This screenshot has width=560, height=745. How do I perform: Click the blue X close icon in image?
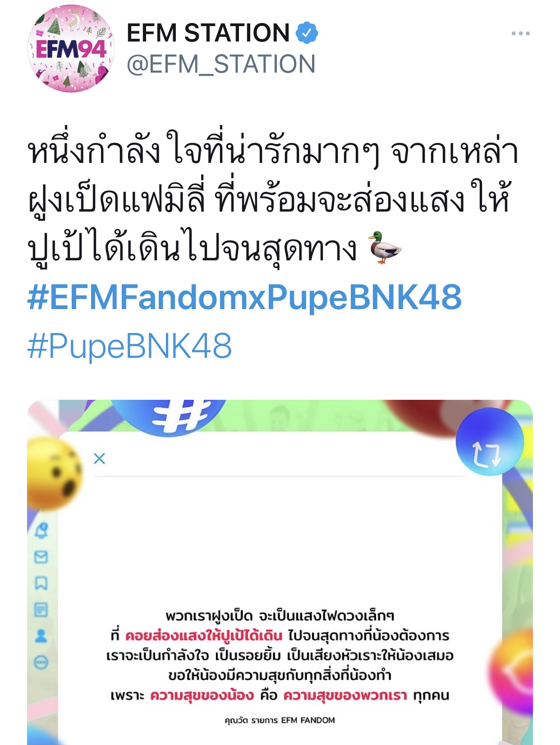99,458
